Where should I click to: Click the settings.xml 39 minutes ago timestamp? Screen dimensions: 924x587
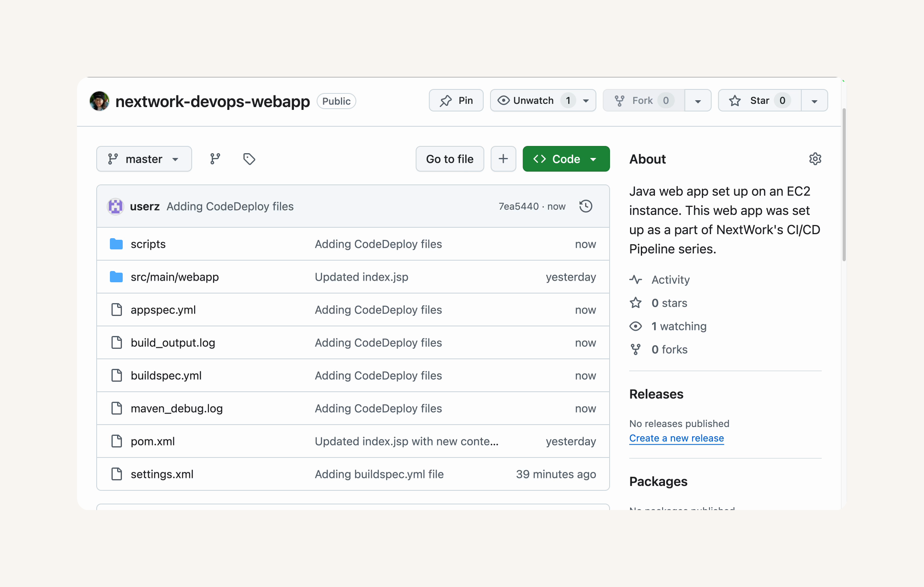pyautogui.click(x=556, y=474)
